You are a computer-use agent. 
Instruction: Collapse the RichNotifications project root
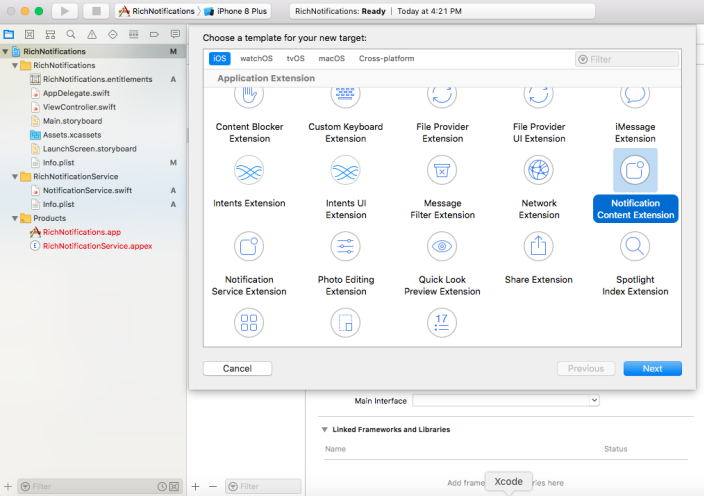click(x=5, y=52)
